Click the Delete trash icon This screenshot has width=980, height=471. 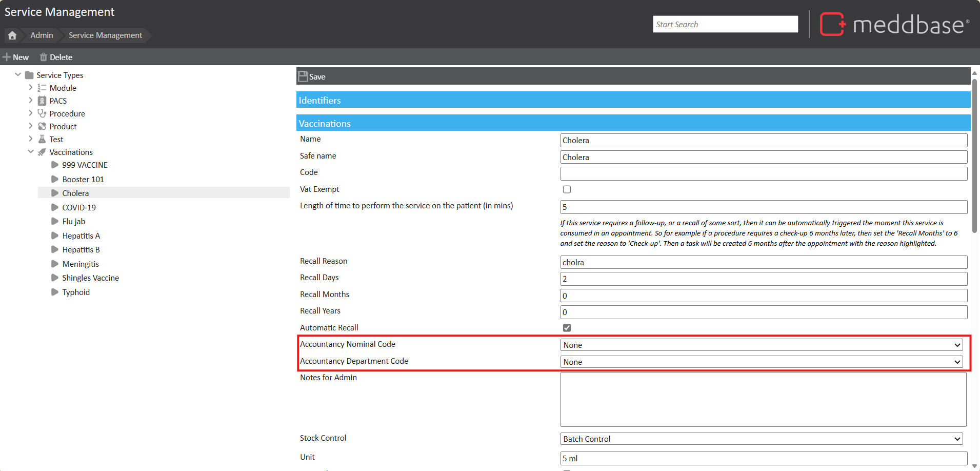[x=44, y=57]
